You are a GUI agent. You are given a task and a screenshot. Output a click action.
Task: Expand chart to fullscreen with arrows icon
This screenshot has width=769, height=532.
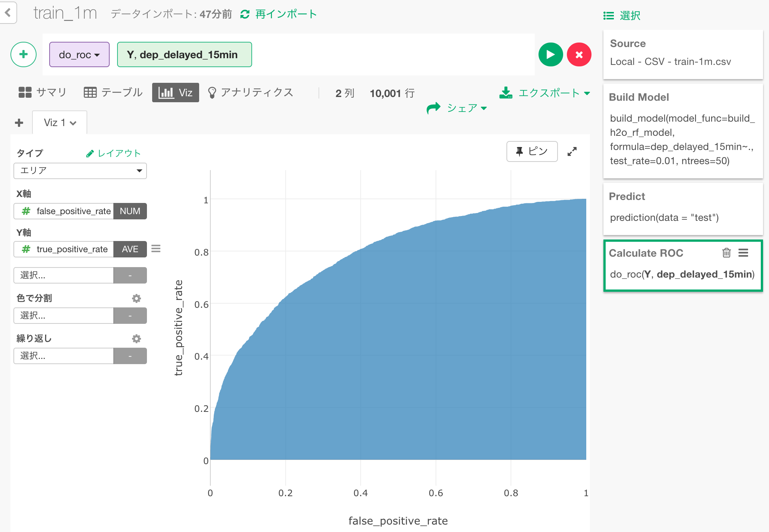click(x=572, y=151)
